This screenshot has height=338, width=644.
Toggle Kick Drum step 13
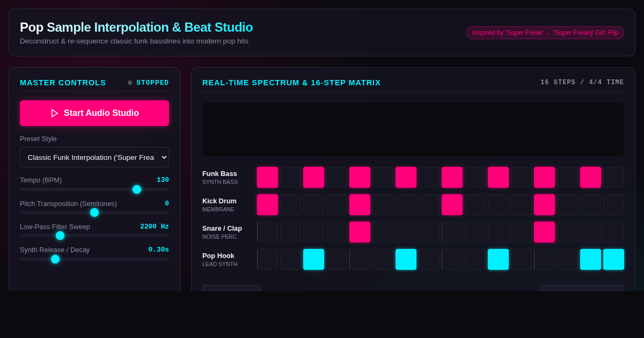click(544, 204)
